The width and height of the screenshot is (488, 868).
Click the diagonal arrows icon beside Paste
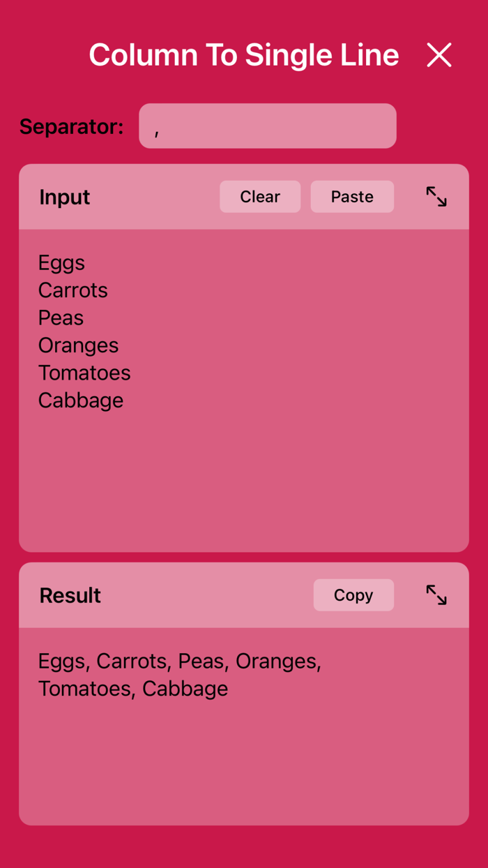[x=435, y=197]
